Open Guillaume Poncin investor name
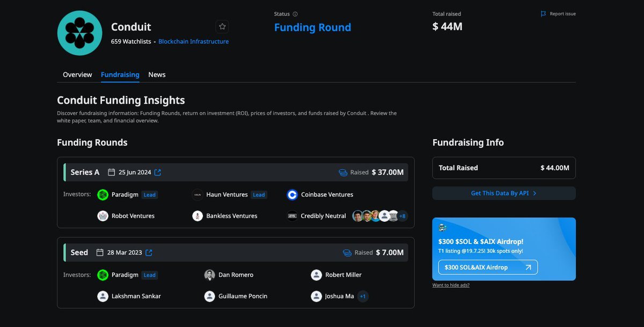 click(243, 296)
